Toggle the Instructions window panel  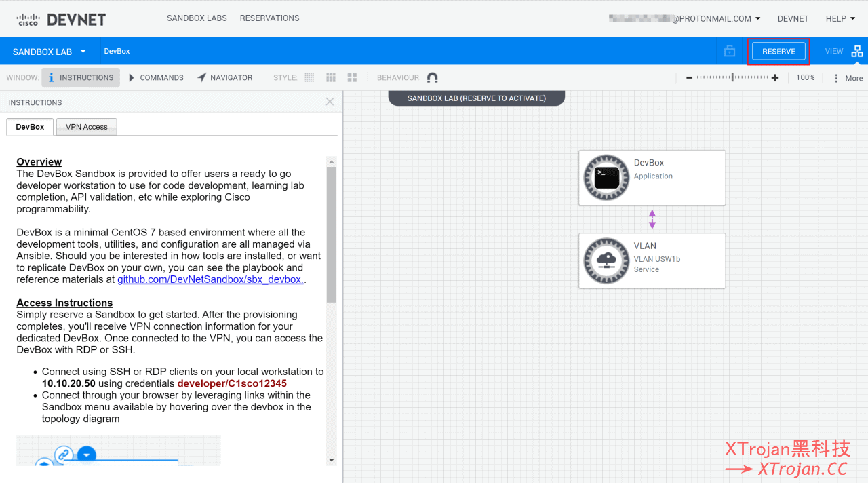(81, 78)
